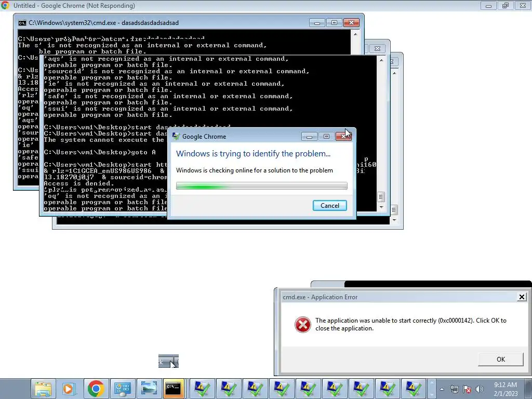The height and width of the screenshot is (399, 532).
Task: Launch Windows Media Player taskbar icon
Action: [69, 389]
